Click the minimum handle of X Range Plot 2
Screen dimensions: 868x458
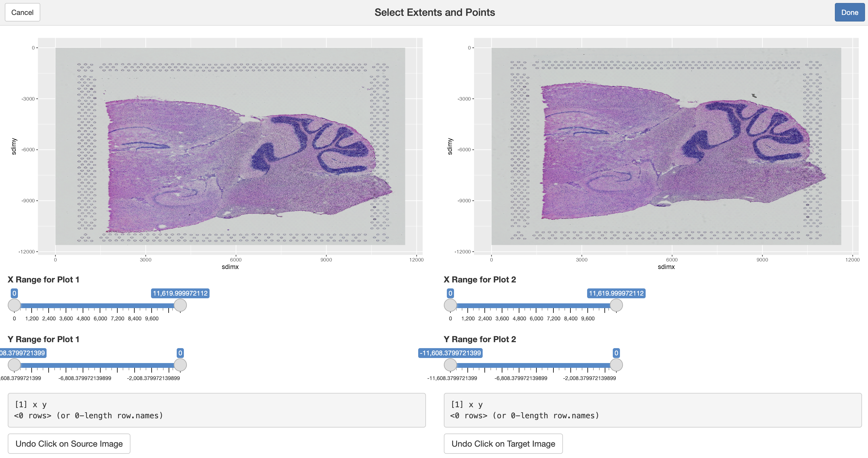click(450, 305)
